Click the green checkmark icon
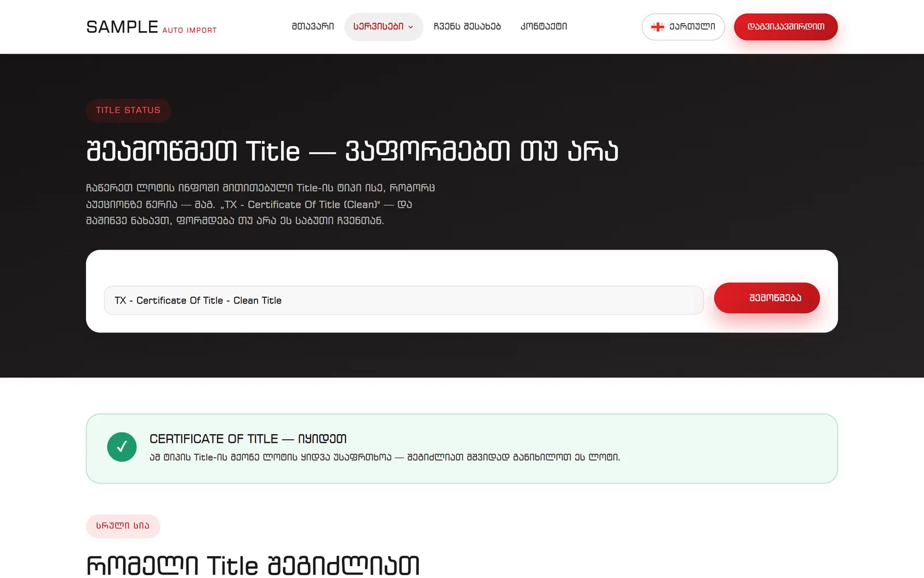Viewport: 924px width, 578px height. click(122, 447)
